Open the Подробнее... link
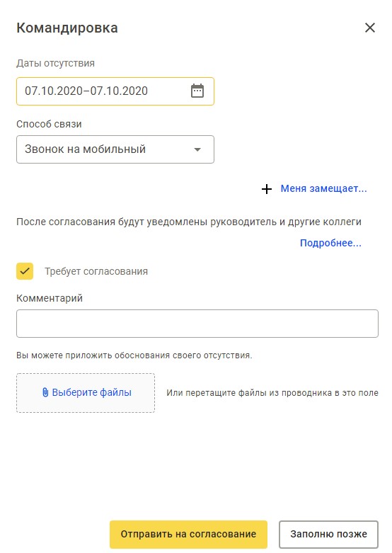The height and width of the screenshot is (553, 392). click(x=330, y=243)
